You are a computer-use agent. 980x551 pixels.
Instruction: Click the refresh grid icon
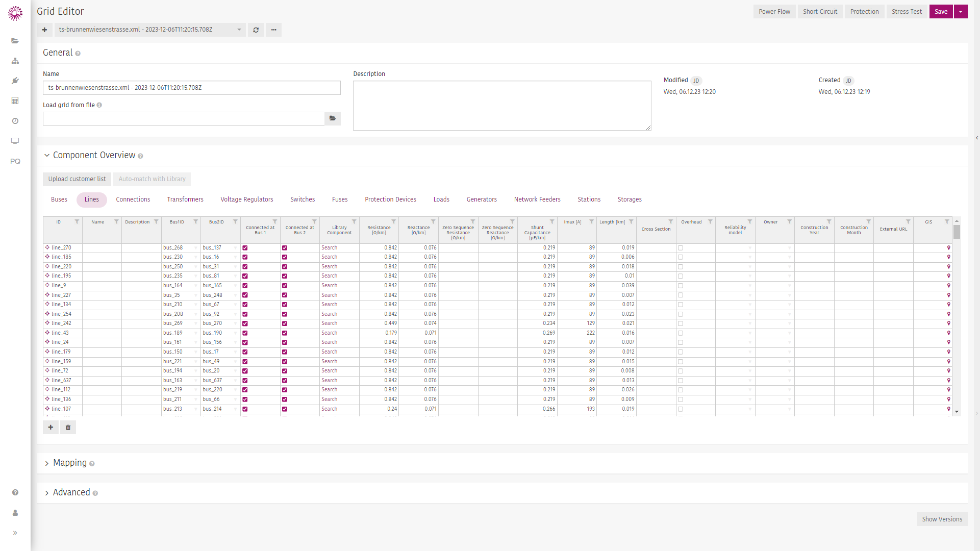click(x=256, y=30)
